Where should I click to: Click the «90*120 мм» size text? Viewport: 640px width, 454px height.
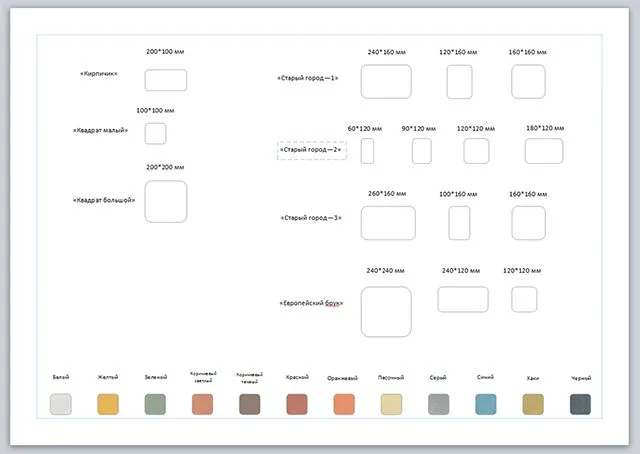(419, 129)
